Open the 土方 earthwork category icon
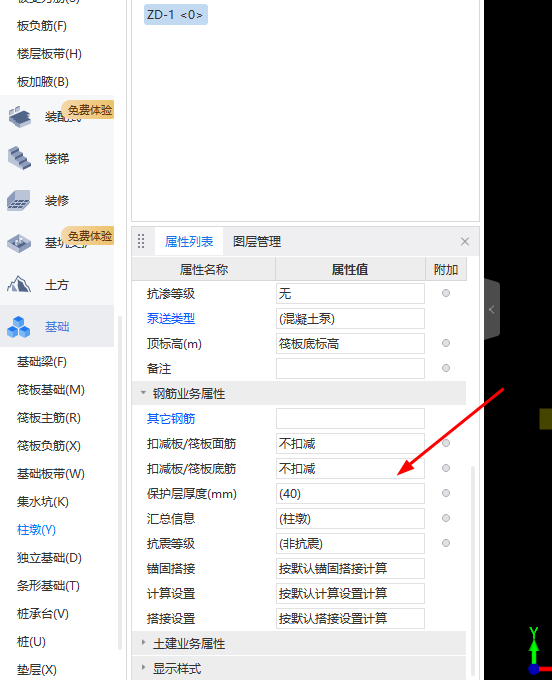 [x=19, y=284]
